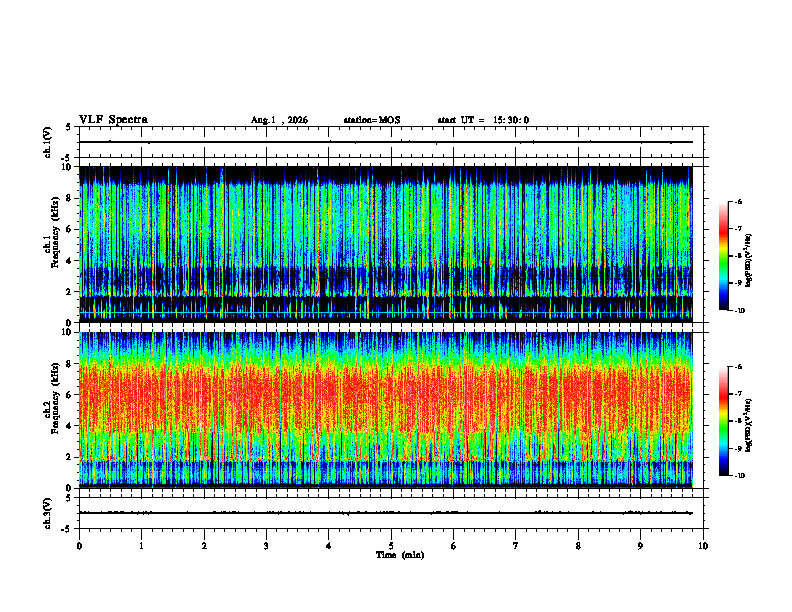Click the ch.1 frequency tick label "4"

pos(69,261)
